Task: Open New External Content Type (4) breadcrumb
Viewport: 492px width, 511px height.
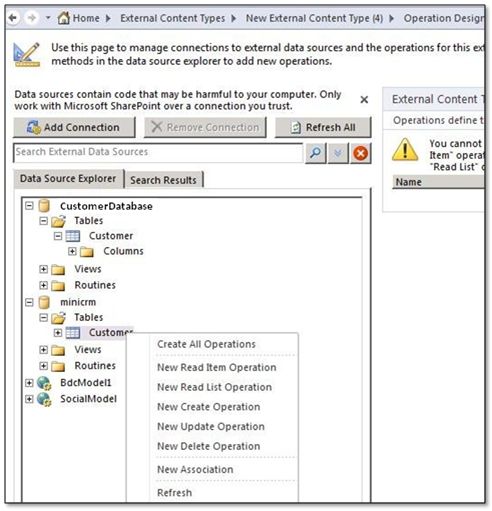Action: tap(314, 18)
